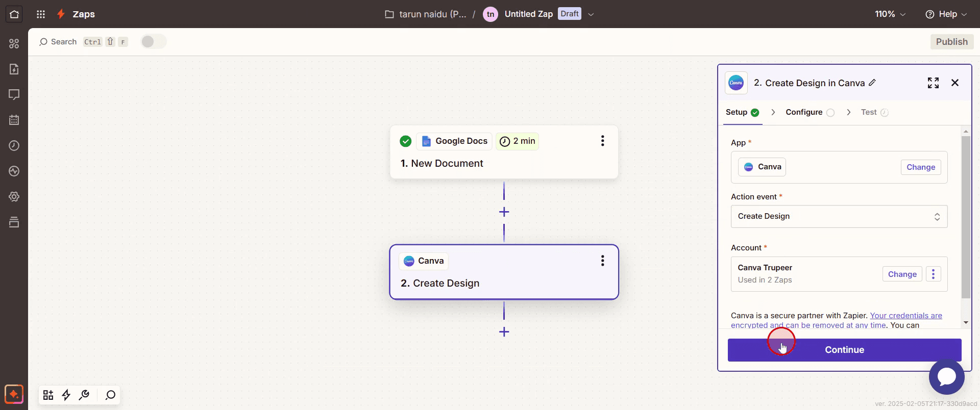Click the Untitled Zap title text

click(528, 14)
